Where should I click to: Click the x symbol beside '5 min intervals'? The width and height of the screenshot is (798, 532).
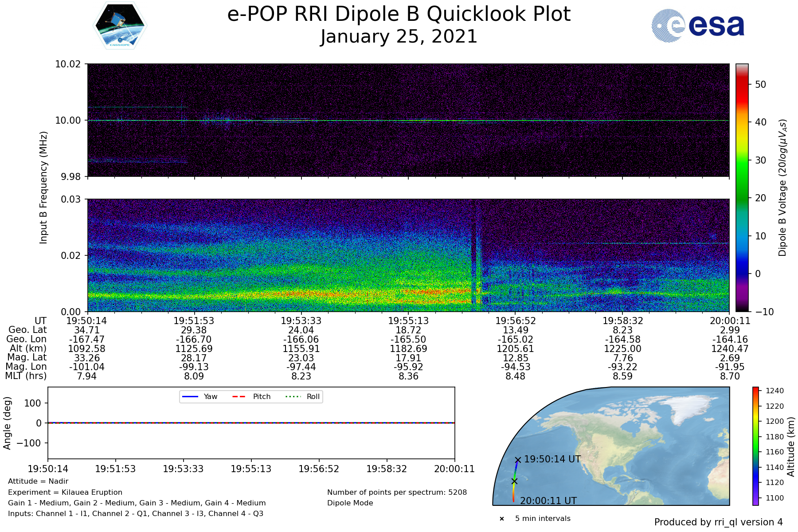[x=502, y=519]
